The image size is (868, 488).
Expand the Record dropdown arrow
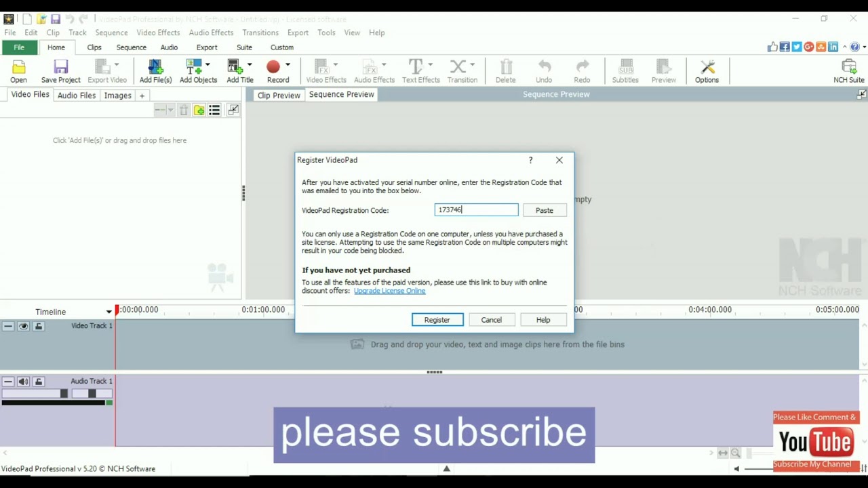288,64
